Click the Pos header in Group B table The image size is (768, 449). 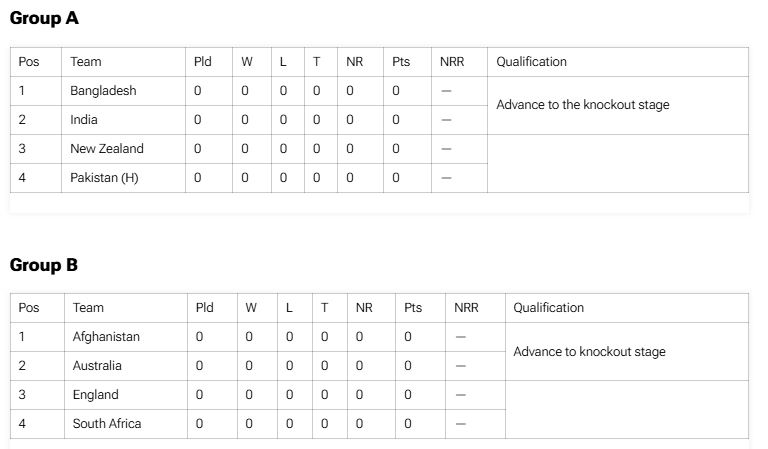pos(29,307)
